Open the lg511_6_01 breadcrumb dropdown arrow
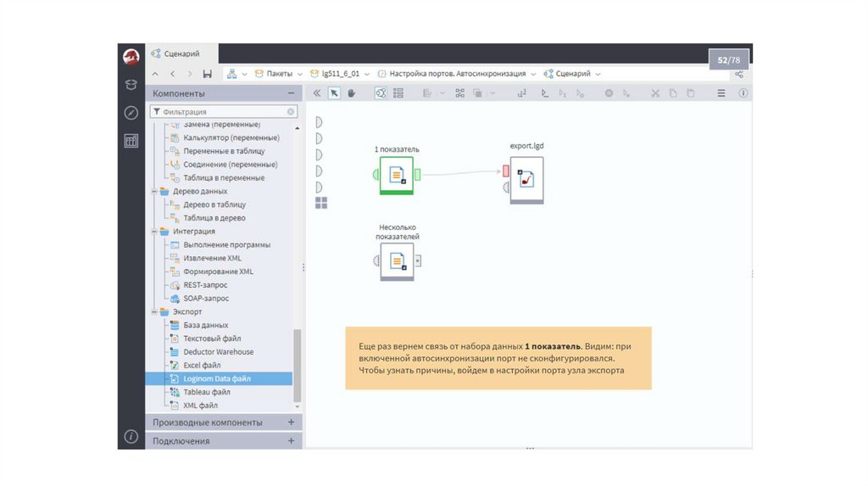The image size is (868, 487). 367,75
